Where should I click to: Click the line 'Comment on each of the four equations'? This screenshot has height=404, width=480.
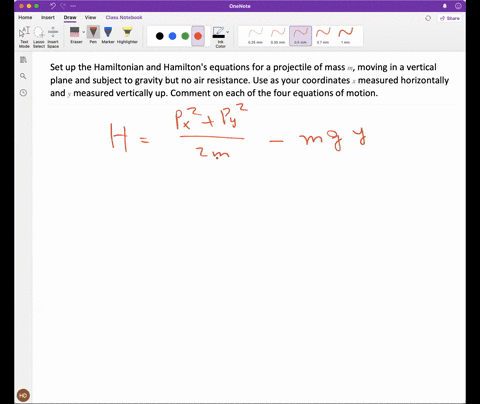(x=274, y=93)
